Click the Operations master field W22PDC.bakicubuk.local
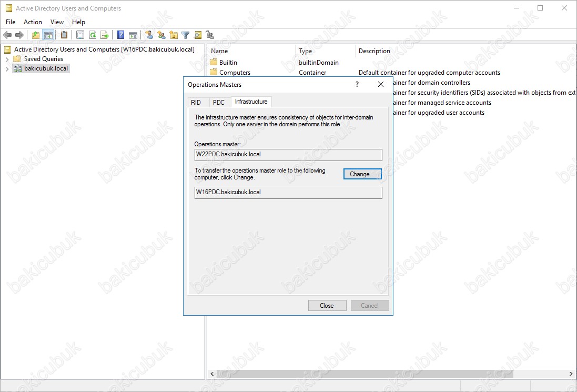Viewport: 577px width, 392px height. 288,155
